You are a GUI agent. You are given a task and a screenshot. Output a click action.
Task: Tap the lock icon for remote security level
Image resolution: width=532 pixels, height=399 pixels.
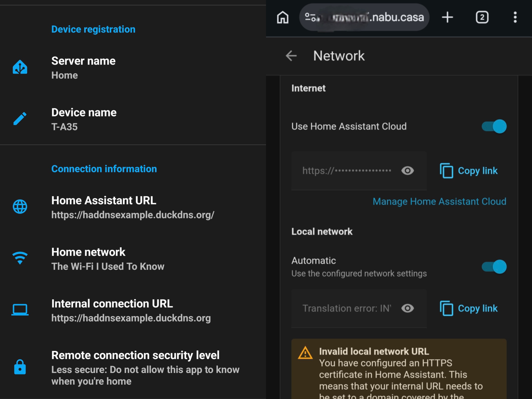click(20, 367)
